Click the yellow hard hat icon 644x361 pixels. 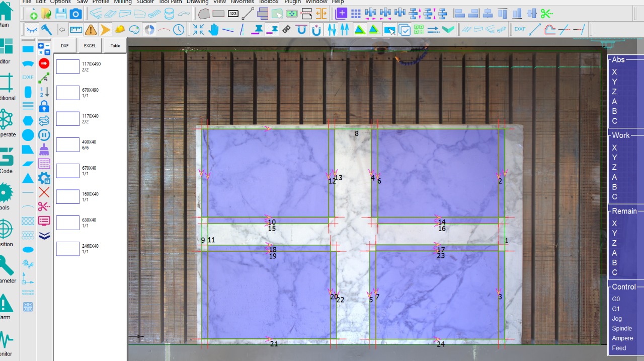[x=119, y=30]
